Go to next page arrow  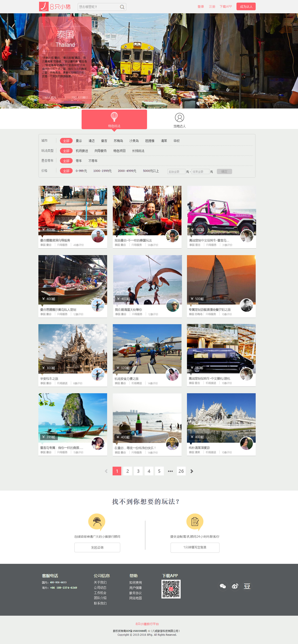tap(192, 471)
